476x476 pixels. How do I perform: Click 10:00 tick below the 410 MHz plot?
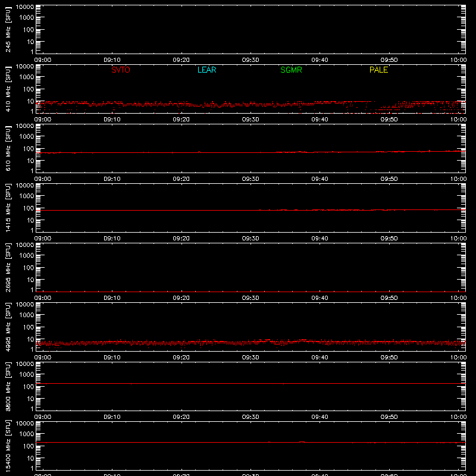458,120
